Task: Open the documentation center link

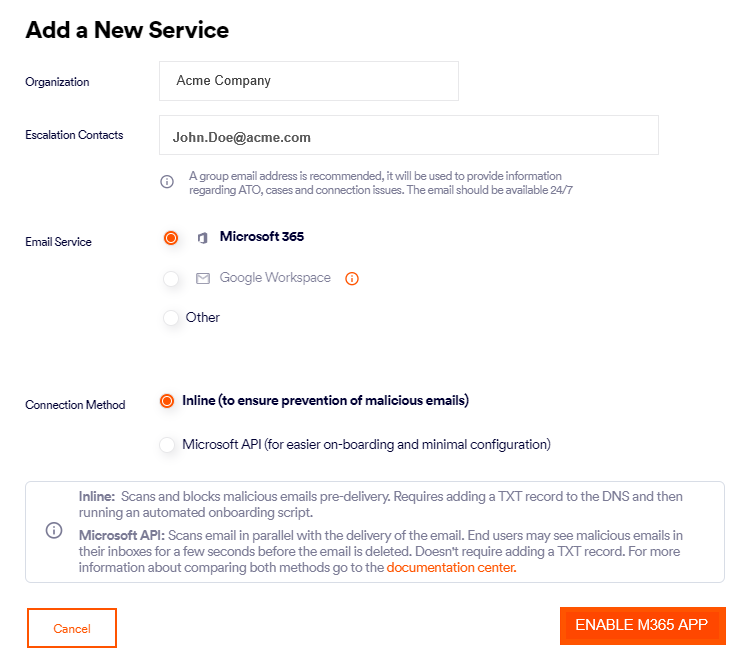Action: pos(451,567)
